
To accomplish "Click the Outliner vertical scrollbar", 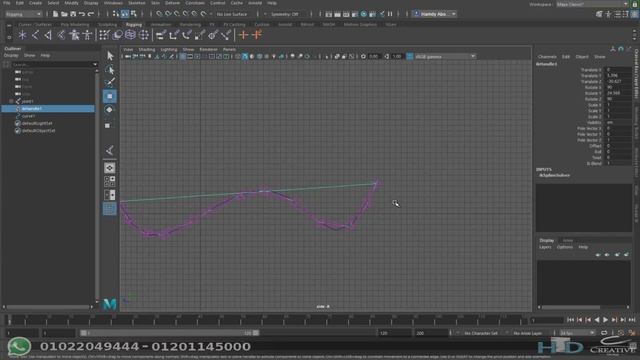I will tap(97, 186).
